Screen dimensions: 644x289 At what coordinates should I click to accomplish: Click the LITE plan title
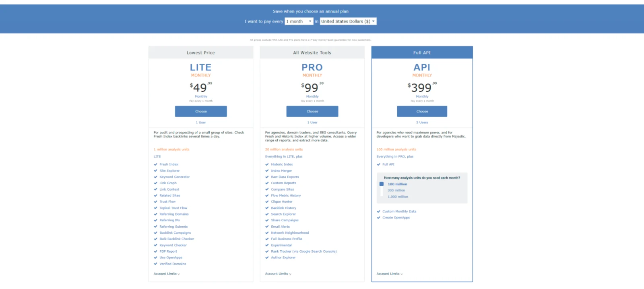click(201, 67)
